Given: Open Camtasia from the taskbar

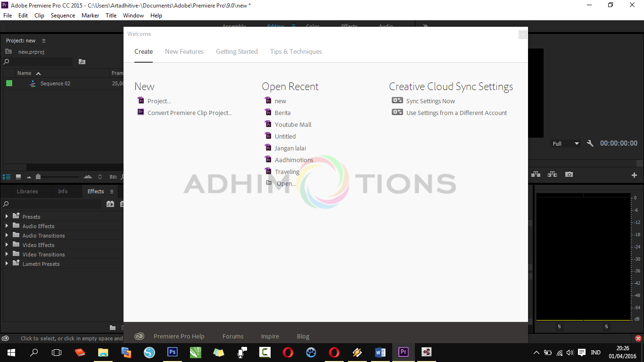Looking at the screenshot, I should tap(265, 352).
